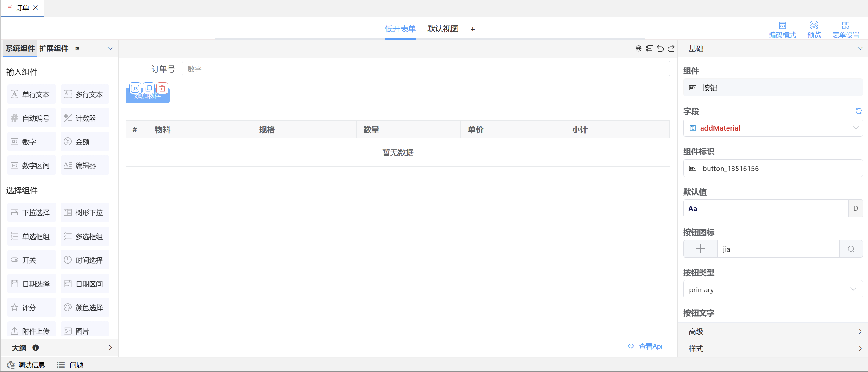This screenshot has width=868, height=372.
Task: Click the redo arrow icon
Action: click(671, 49)
